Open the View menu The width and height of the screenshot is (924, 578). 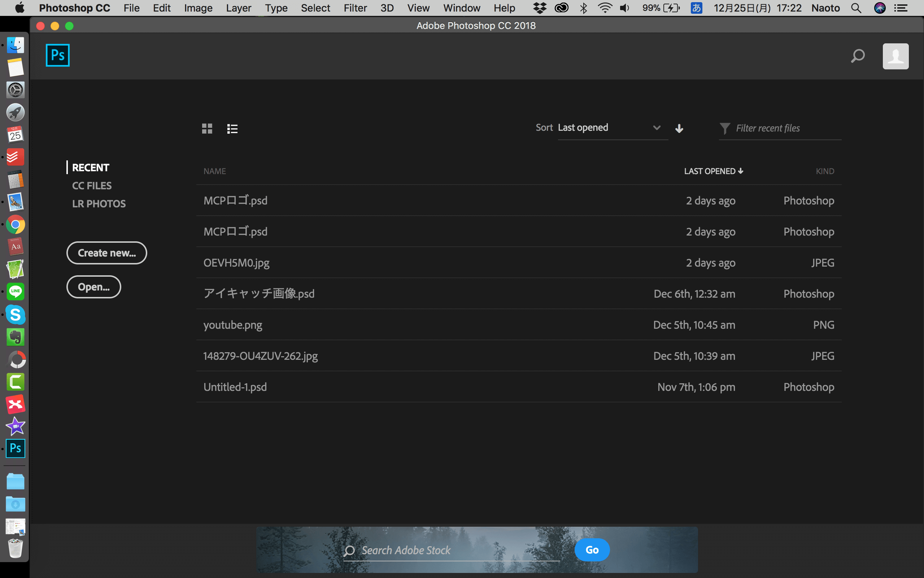pos(418,8)
